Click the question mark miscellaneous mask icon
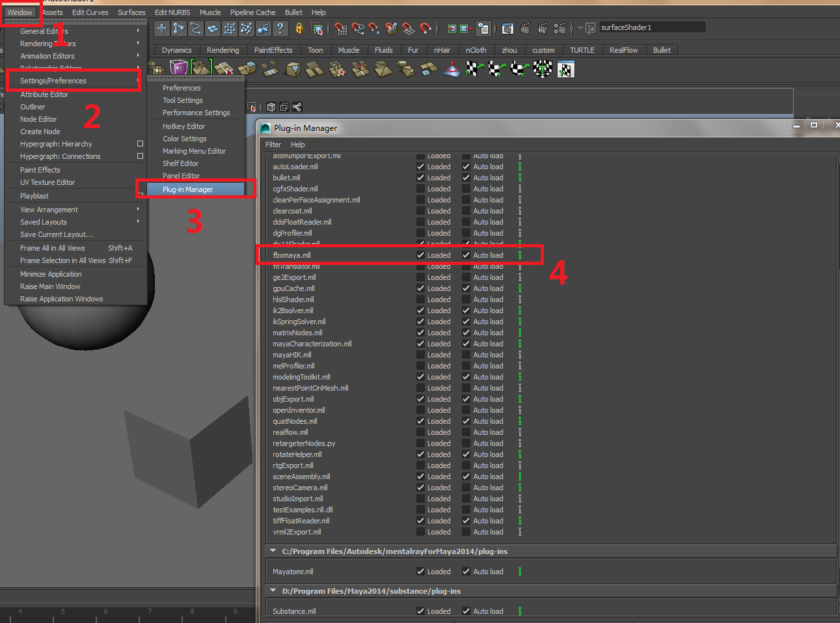This screenshot has height=623, width=840. [x=280, y=28]
